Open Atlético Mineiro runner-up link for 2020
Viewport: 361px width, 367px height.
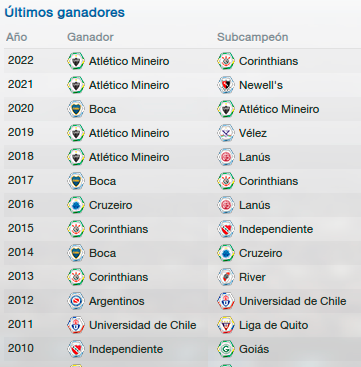click(279, 109)
